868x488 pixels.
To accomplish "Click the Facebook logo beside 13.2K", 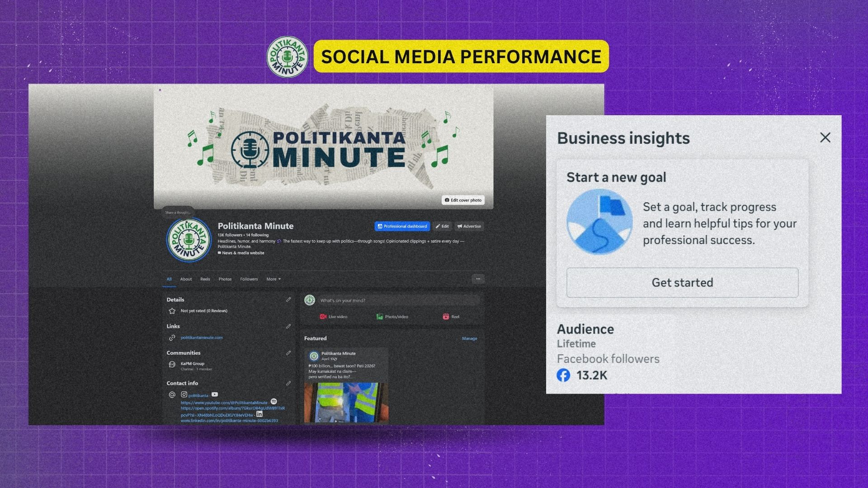I will [x=563, y=375].
